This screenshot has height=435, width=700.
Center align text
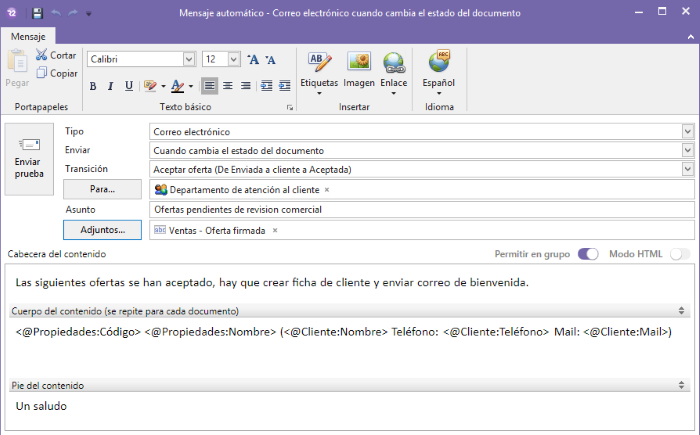228,86
